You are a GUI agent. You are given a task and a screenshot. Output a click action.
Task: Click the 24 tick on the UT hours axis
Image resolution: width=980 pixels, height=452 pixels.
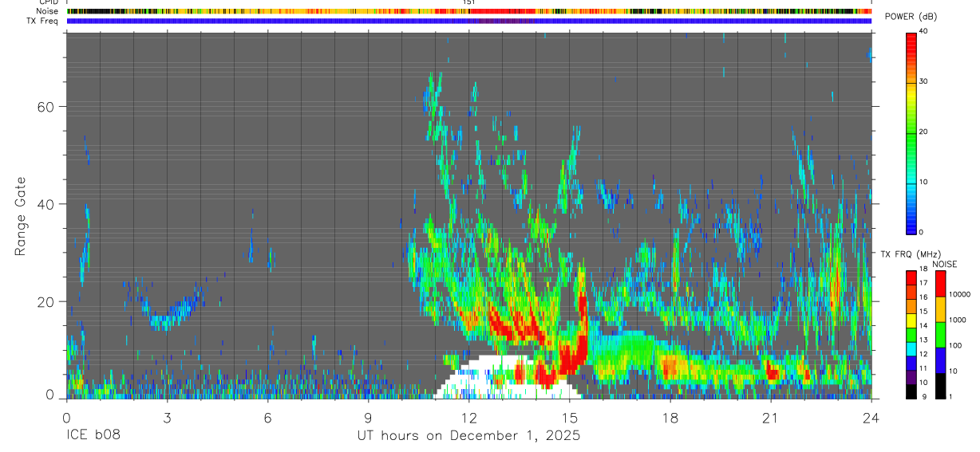coord(871,418)
